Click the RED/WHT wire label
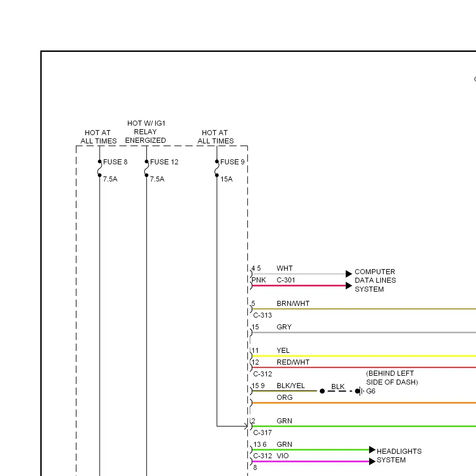This screenshot has width=476, height=476. pos(293,362)
